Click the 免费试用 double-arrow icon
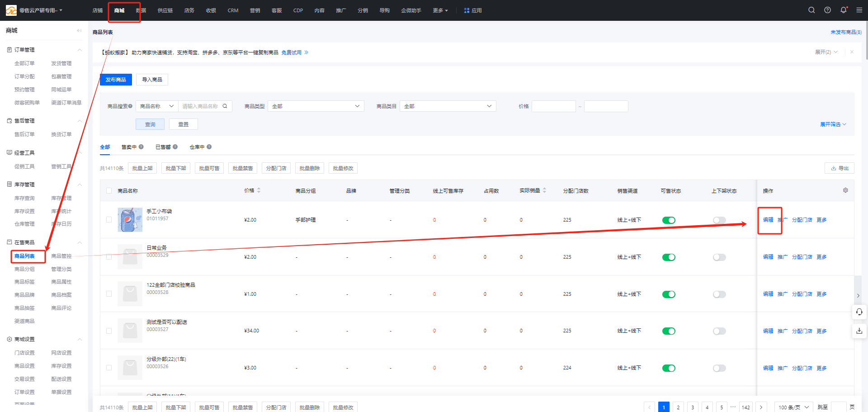868x412 pixels. pyautogui.click(x=307, y=52)
